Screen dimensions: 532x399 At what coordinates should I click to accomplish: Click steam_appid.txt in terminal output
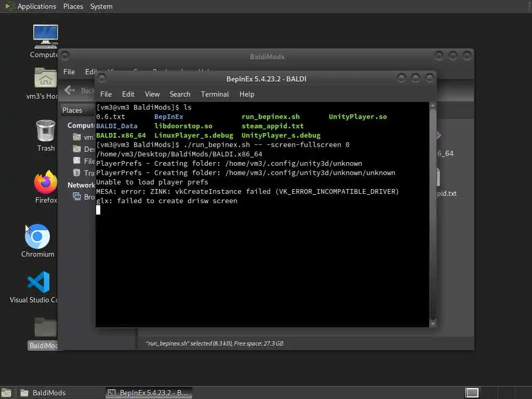point(272,126)
